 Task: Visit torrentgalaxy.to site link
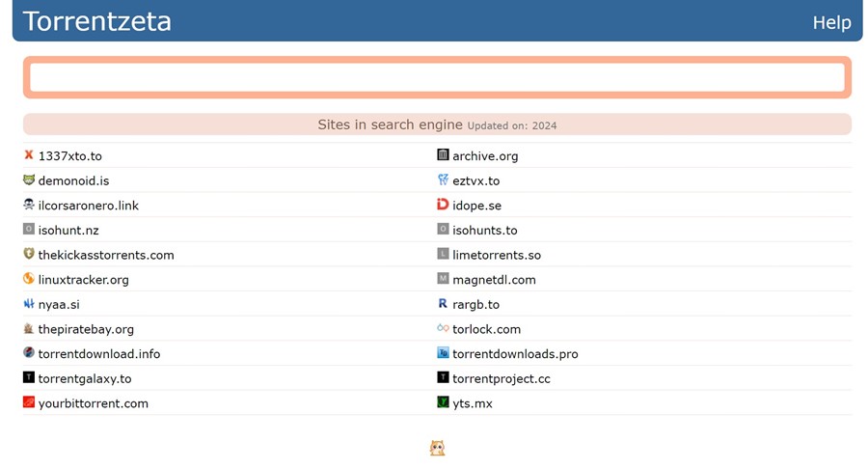pyautogui.click(x=85, y=378)
